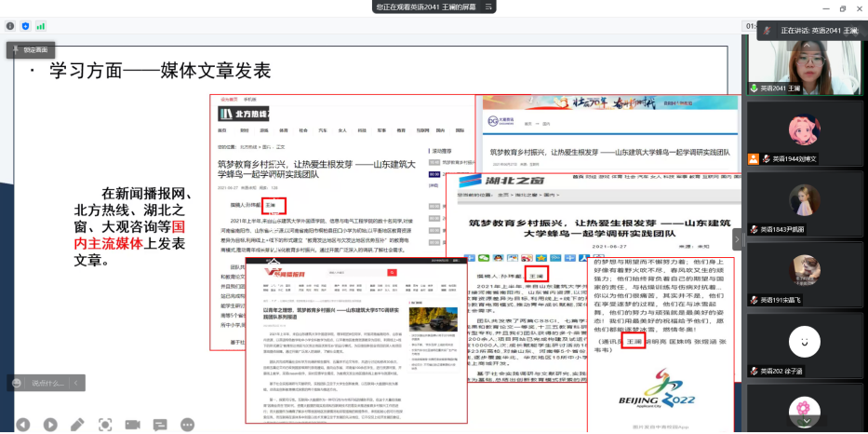Click the green active mic icon next to 王澜
The height and width of the screenshot is (434, 868).
pyautogui.click(x=754, y=88)
